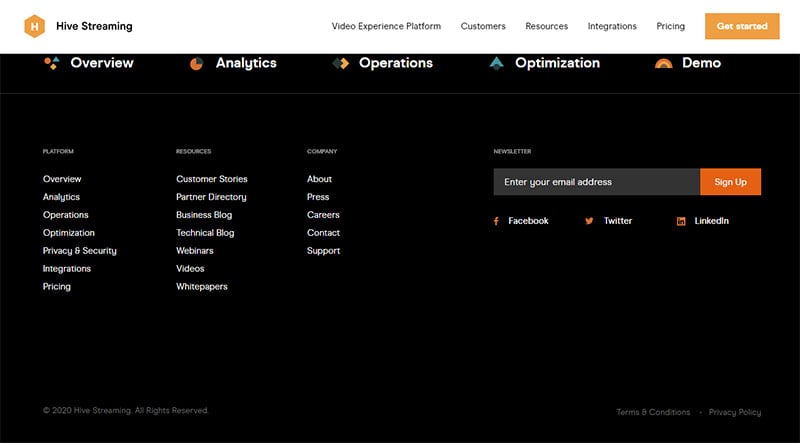Open the footer Overview link under Platform
Screen dimensions: 800x443
pyautogui.click(x=62, y=179)
